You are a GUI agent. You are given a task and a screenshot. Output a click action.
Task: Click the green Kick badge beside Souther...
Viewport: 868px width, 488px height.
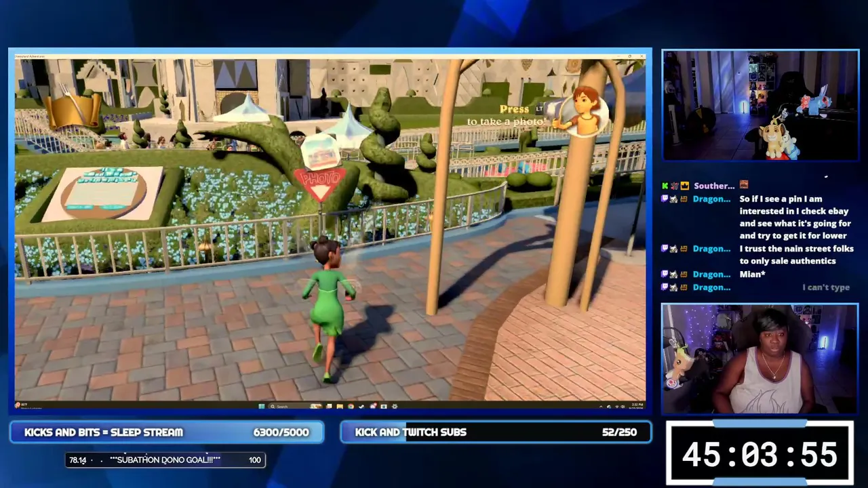coord(665,186)
